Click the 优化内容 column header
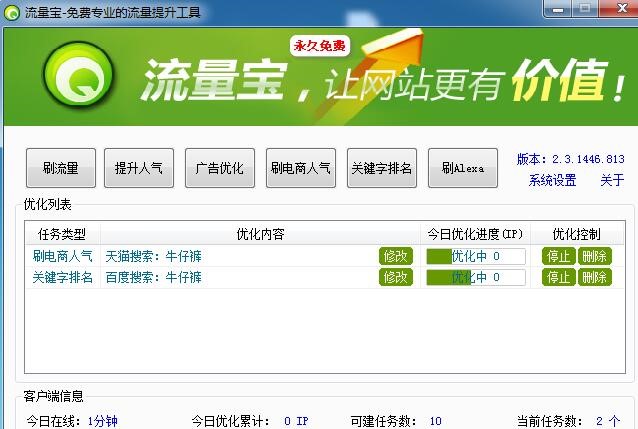Screen dimensions: 638x429 [x=260, y=234]
